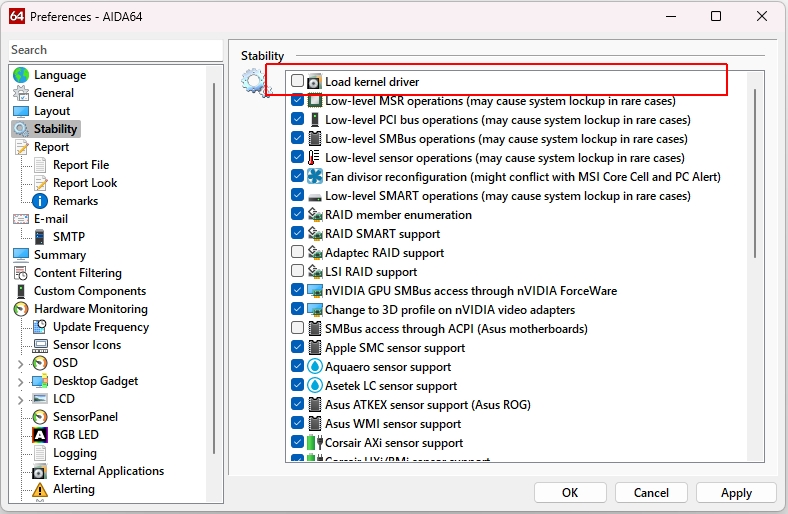
Task: Click the Update Frequency clock icon
Action: 40,327
